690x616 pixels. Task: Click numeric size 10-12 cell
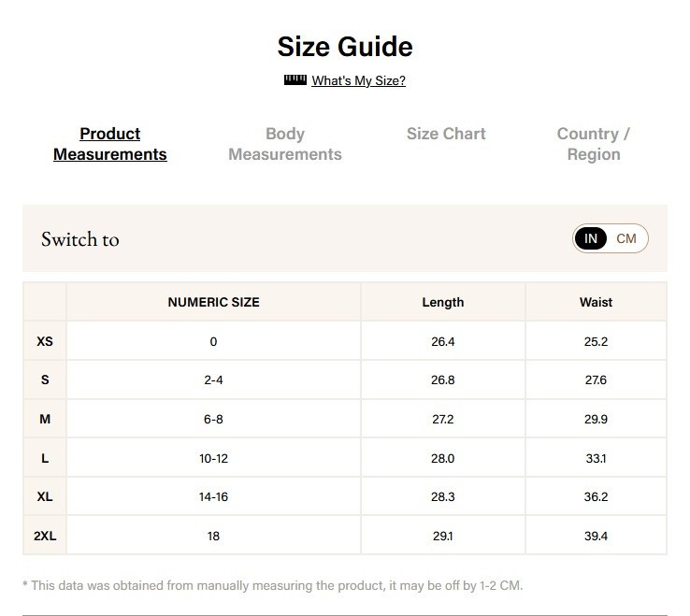click(213, 458)
